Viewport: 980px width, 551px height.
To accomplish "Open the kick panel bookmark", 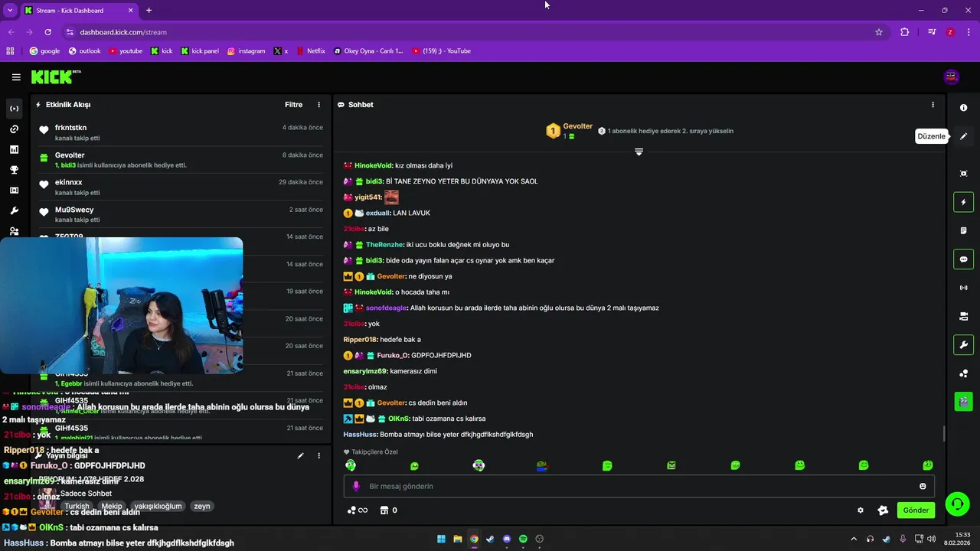I will [200, 51].
